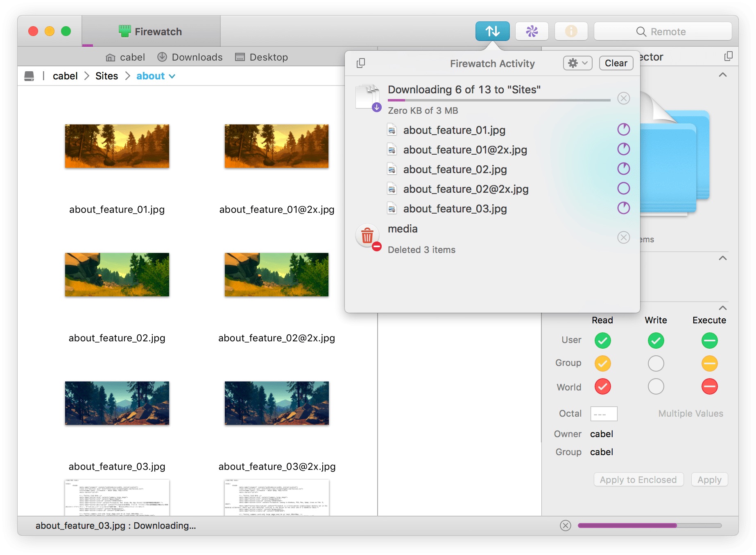Open Desktop favorite

[x=261, y=57]
